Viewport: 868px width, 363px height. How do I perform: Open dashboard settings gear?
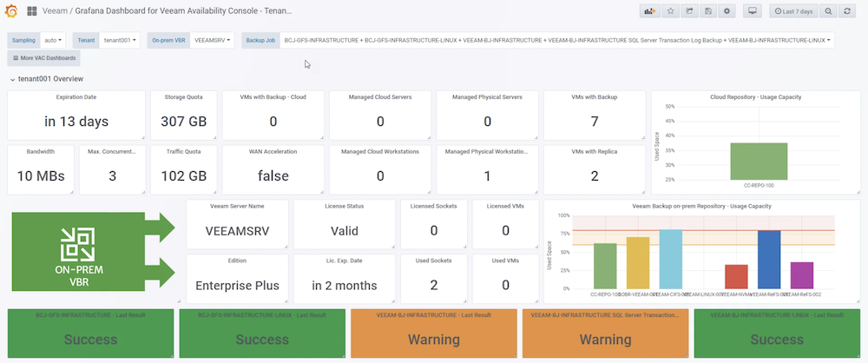(x=727, y=11)
